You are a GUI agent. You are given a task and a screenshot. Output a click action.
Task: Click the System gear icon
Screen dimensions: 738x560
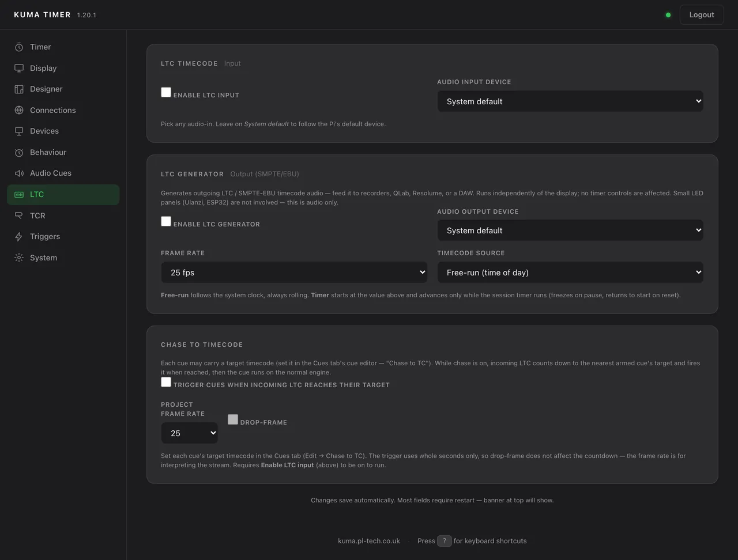[19, 258]
